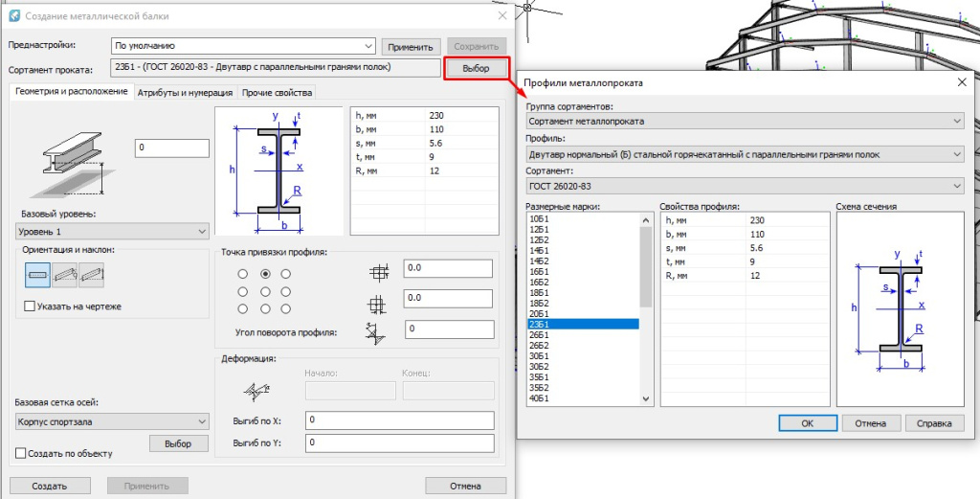Switch to 'Атрибуты и нумерация' tab
The height and width of the screenshot is (499, 980).
185,93
